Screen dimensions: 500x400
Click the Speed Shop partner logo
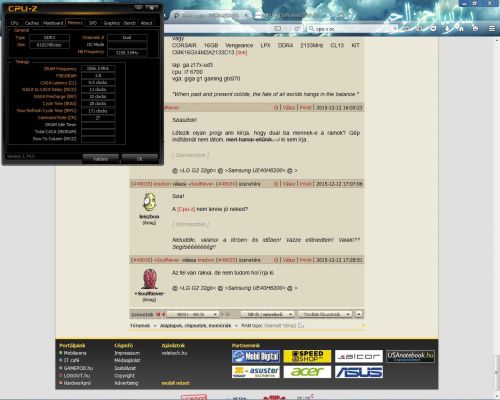(307, 356)
